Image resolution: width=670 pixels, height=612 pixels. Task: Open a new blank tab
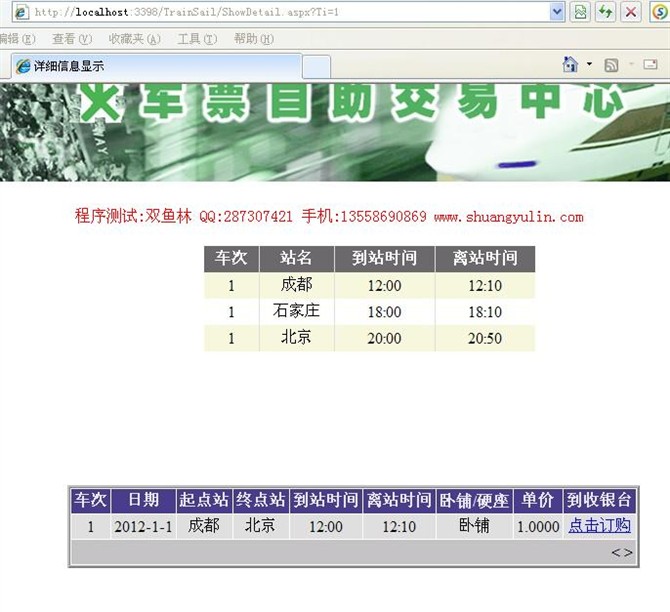coord(316,66)
